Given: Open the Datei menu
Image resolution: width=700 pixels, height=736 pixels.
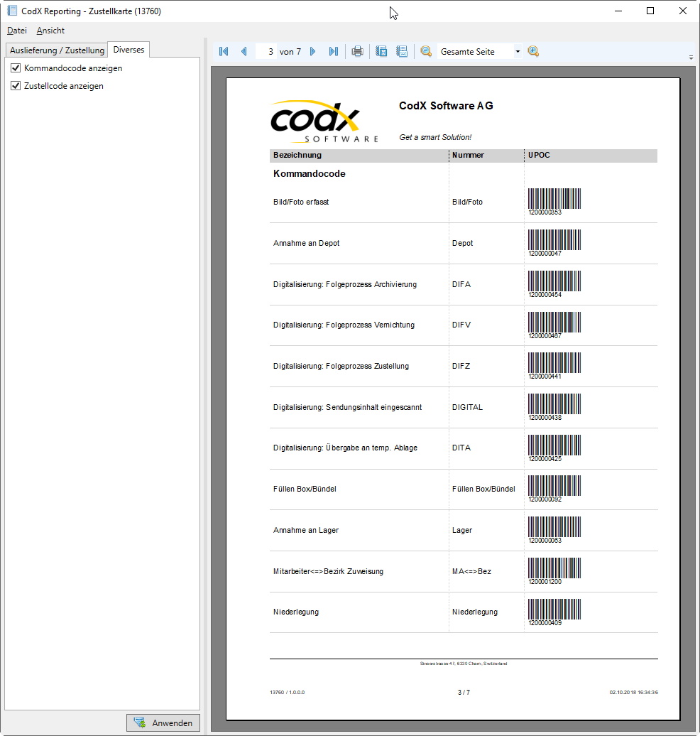Looking at the screenshot, I should pos(17,31).
